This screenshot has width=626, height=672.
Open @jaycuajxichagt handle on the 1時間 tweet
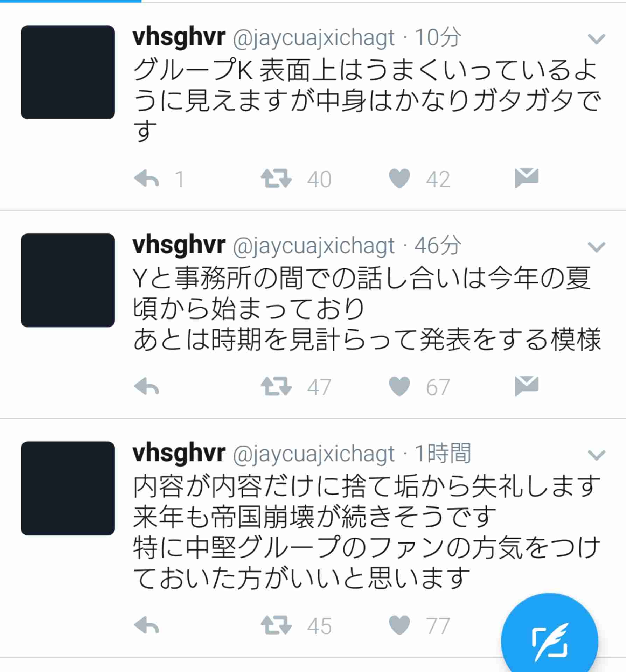coord(314,454)
